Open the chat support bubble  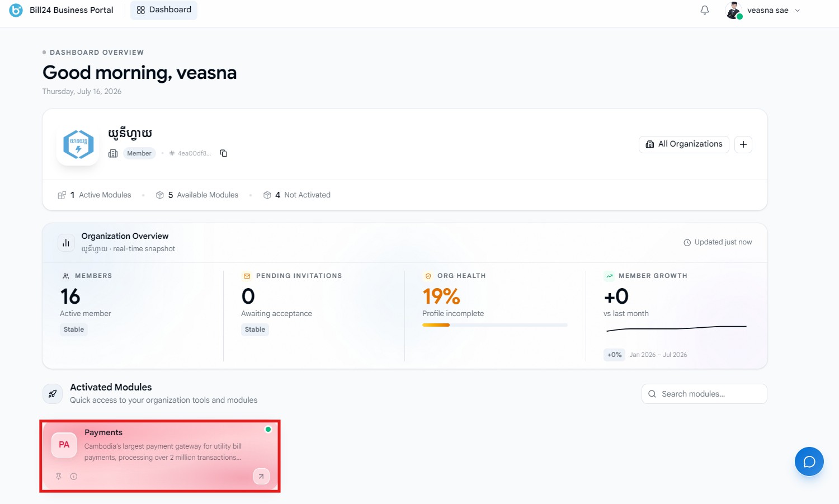[809, 461]
